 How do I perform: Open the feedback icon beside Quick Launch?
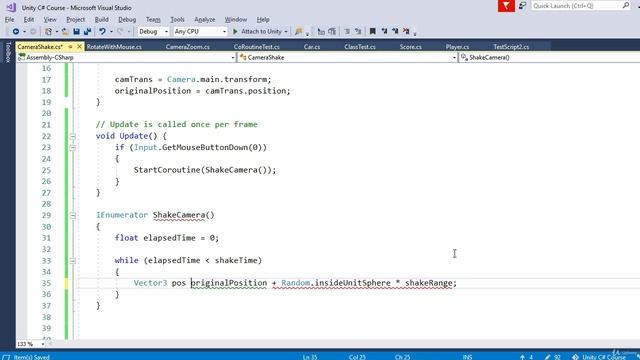(x=522, y=6)
